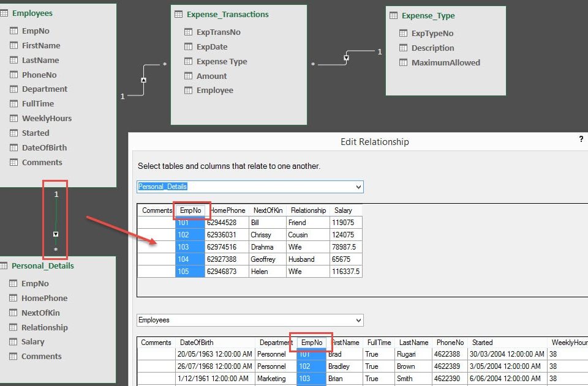Click the column icon next to WeeklyHours
The width and height of the screenshot is (588, 386).
click(x=13, y=118)
